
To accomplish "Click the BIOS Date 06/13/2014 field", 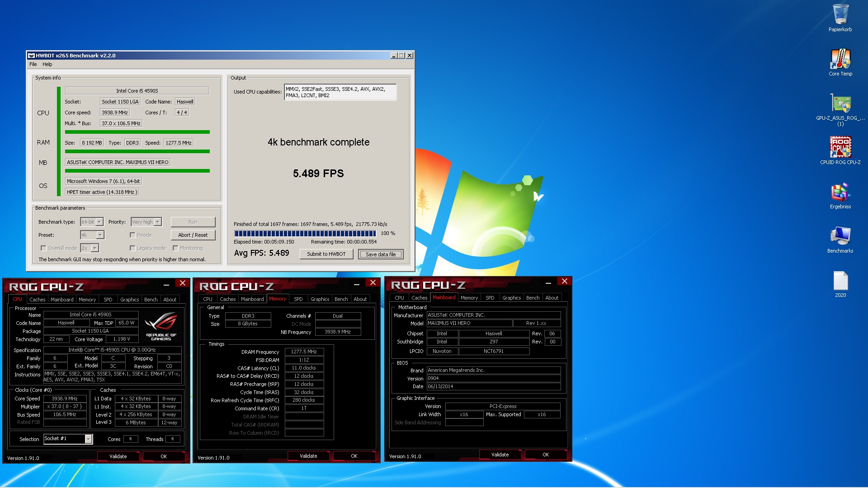I will tap(494, 386).
